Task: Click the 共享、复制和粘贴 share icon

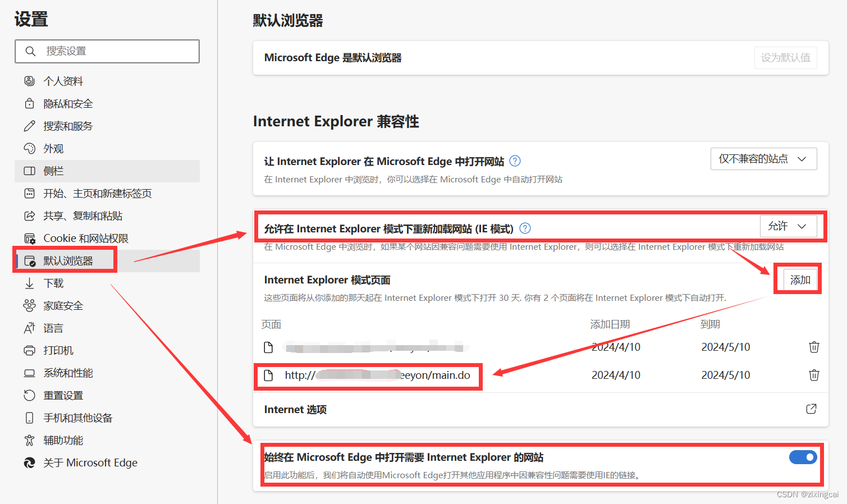Action: [29, 216]
